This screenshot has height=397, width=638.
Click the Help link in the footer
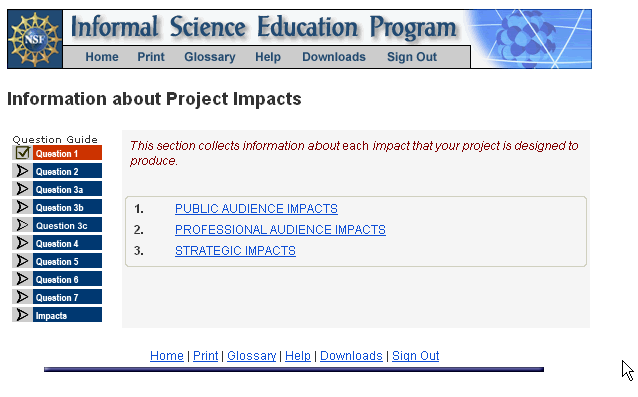[297, 356]
